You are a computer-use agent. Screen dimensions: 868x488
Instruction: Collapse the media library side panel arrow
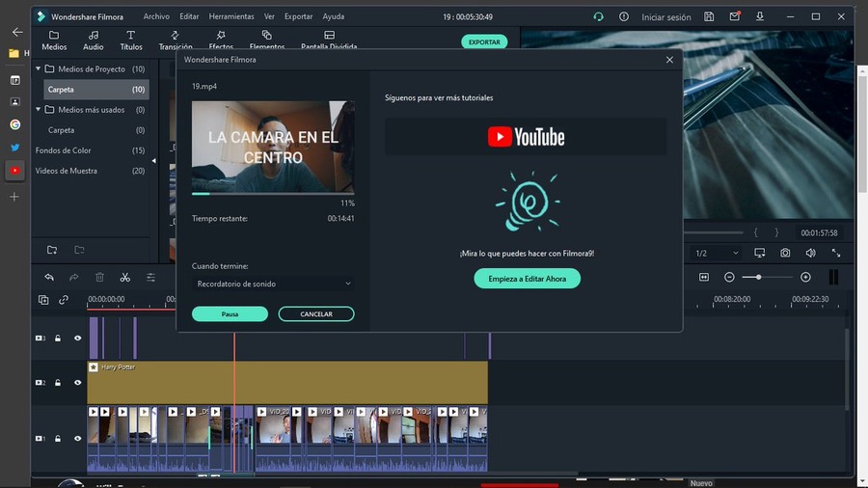point(153,160)
